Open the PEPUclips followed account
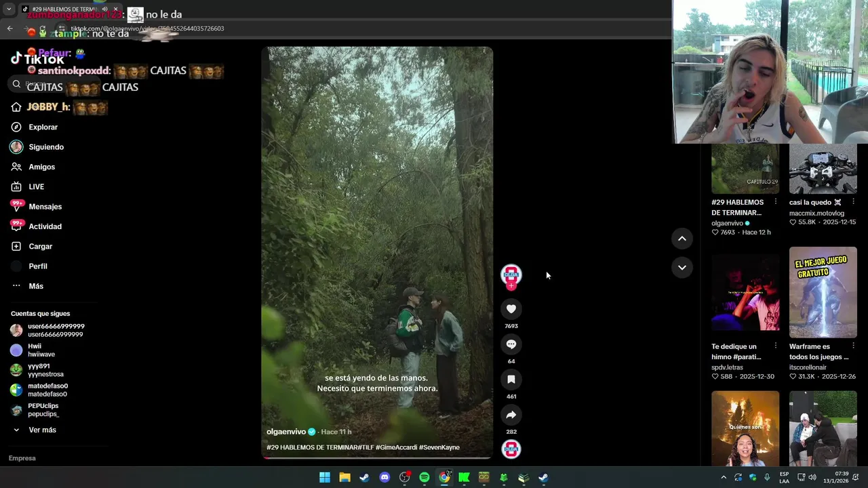 (x=35, y=410)
